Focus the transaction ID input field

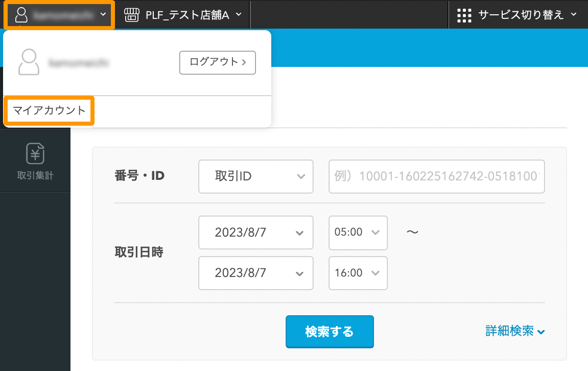point(436,176)
